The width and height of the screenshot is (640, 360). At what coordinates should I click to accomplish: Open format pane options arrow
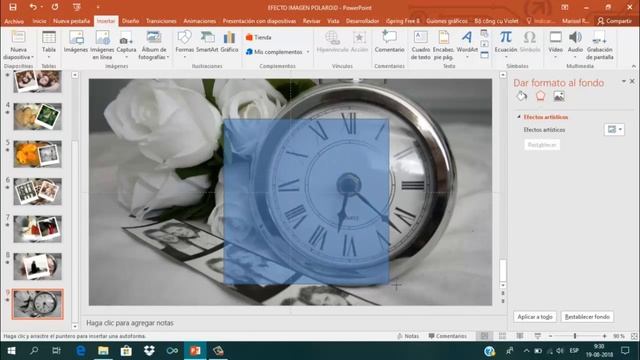click(x=624, y=82)
